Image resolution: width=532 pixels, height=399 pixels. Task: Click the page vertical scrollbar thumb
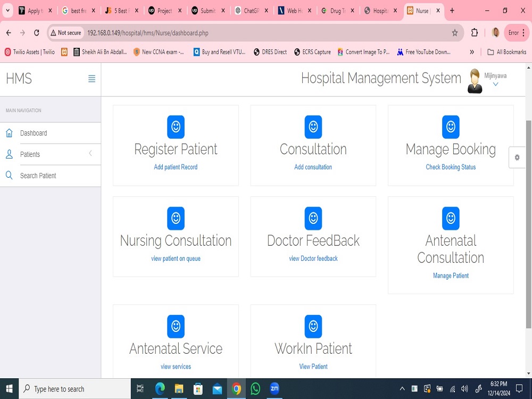point(528,224)
